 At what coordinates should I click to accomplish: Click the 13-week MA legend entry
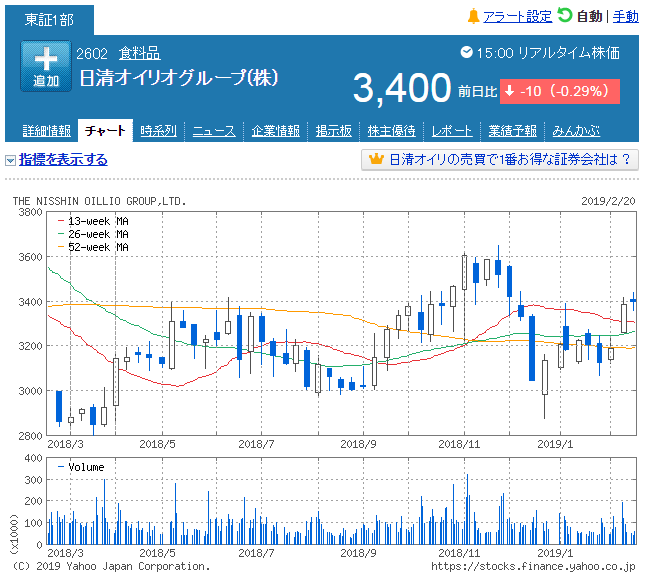tap(93, 221)
